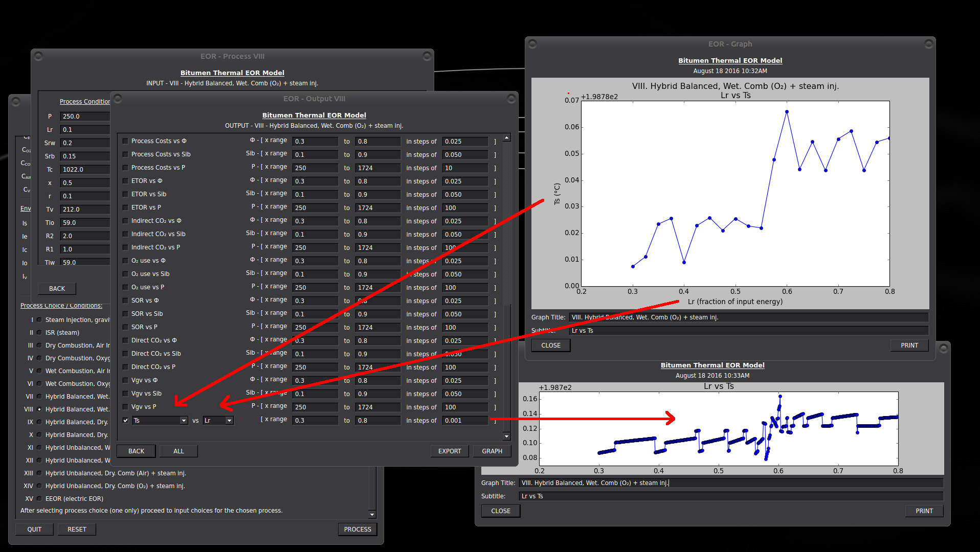The image size is (980, 552).
Task: Click Bitumen Thermal EOR Model title in Output VIII
Action: click(314, 116)
